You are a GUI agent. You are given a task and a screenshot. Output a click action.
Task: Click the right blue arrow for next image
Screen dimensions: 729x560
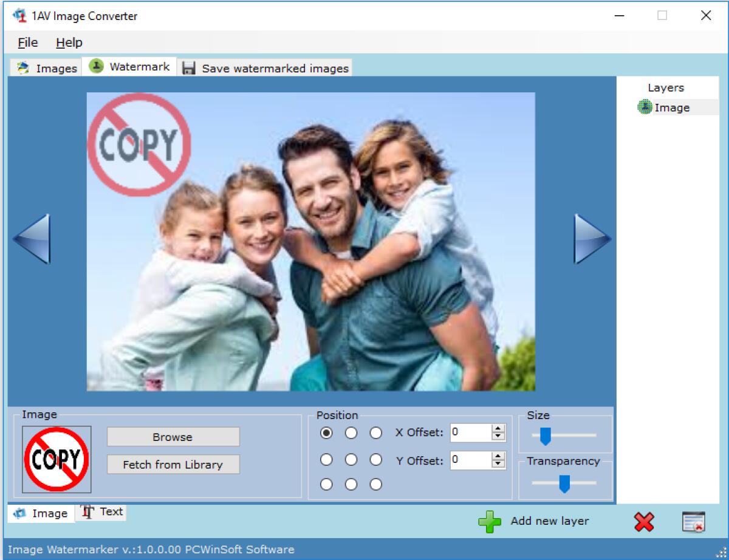click(592, 239)
